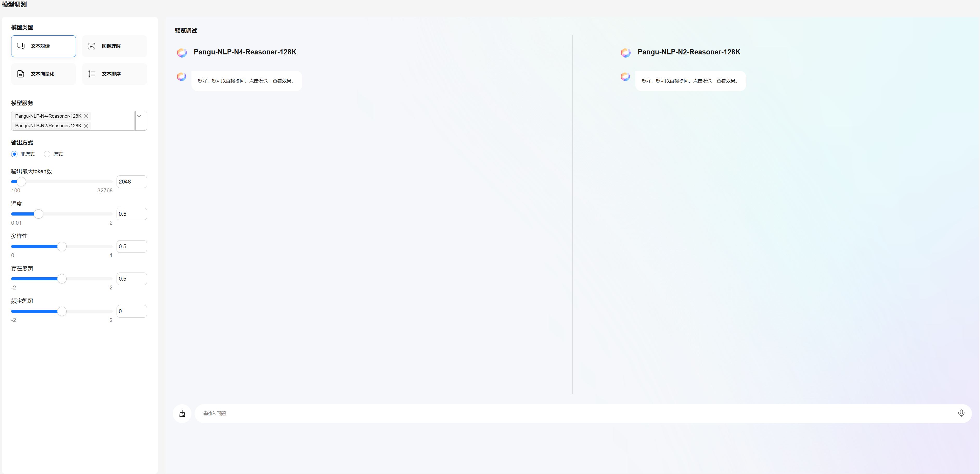Click the clear conversation broom icon
Image resolution: width=980 pixels, height=474 pixels.
pyautogui.click(x=182, y=413)
